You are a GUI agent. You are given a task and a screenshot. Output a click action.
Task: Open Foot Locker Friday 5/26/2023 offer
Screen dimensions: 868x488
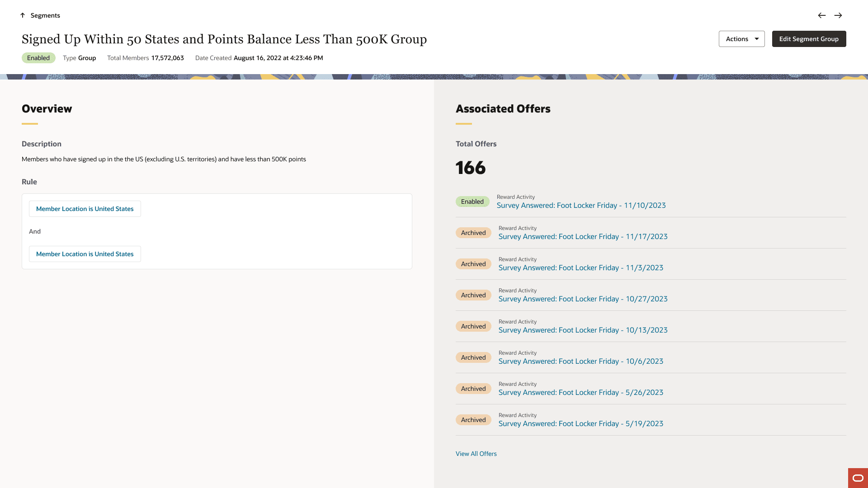(x=580, y=393)
